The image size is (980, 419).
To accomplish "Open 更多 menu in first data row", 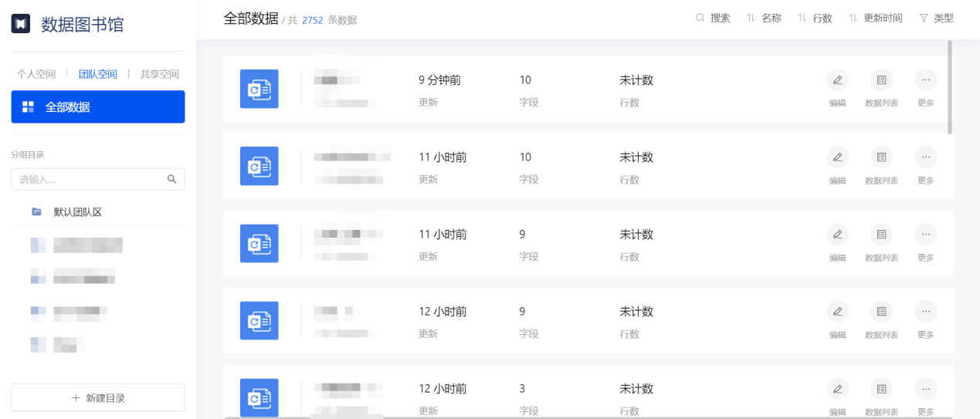I will point(925,80).
